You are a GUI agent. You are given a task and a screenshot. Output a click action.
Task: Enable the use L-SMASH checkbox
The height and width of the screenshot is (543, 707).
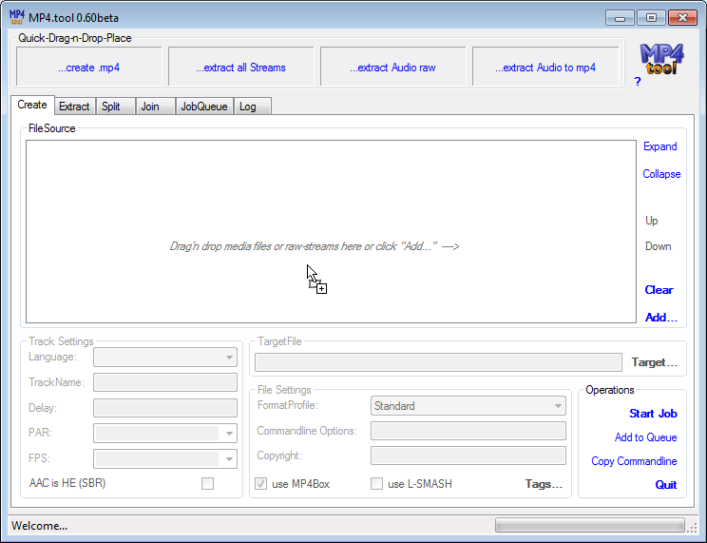pyautogui.click(x=376, y=484)
